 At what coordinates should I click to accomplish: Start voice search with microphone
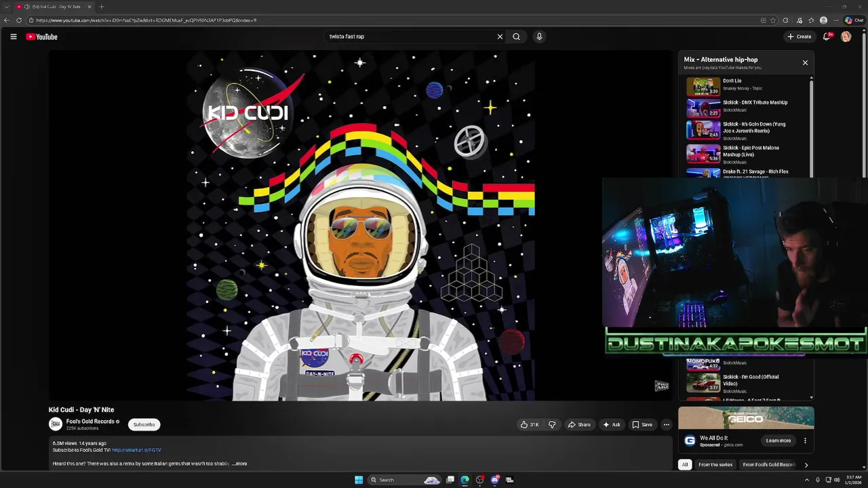(x=539, y=37)
